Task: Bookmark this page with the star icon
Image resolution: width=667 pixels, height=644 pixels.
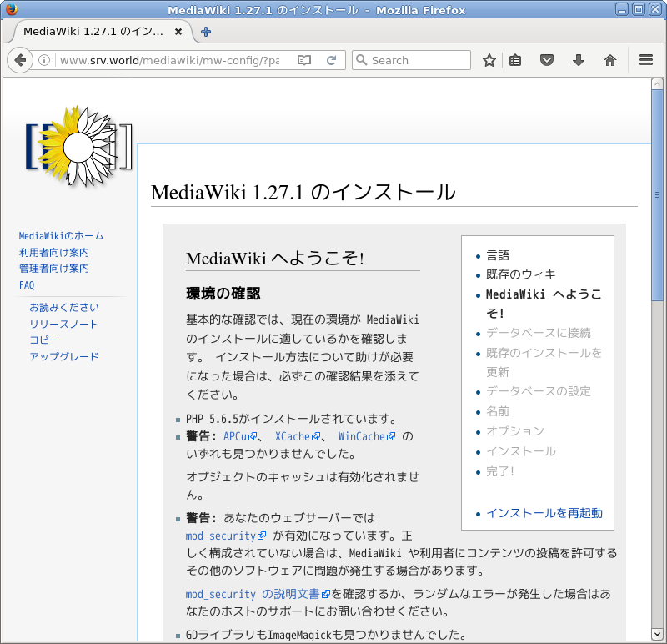Action: (489, 60)
